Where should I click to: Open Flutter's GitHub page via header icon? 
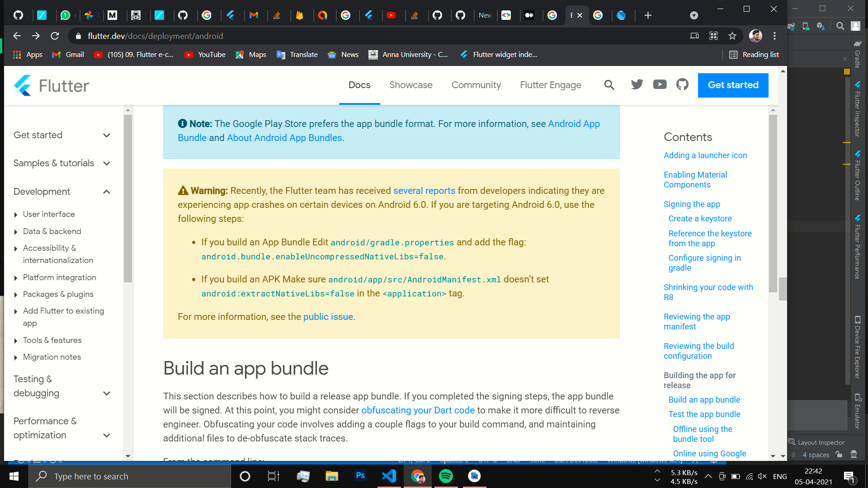[682, 84]
